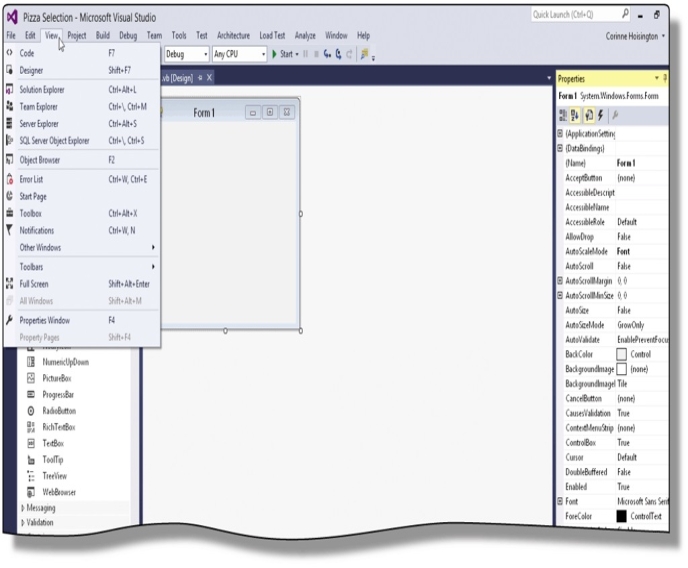Image resolution: width=688 pixels, height=568 pixels.
Task: Expand the DataBindings property node
Action: (560, 148)
